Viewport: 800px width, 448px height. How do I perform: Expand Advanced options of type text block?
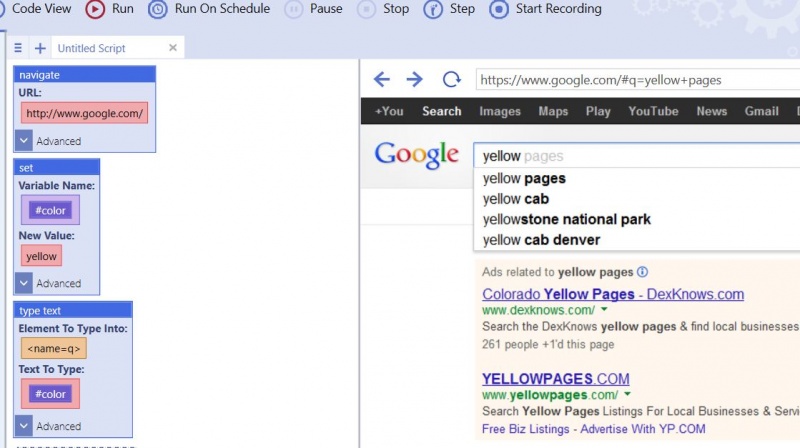point(23,426)
